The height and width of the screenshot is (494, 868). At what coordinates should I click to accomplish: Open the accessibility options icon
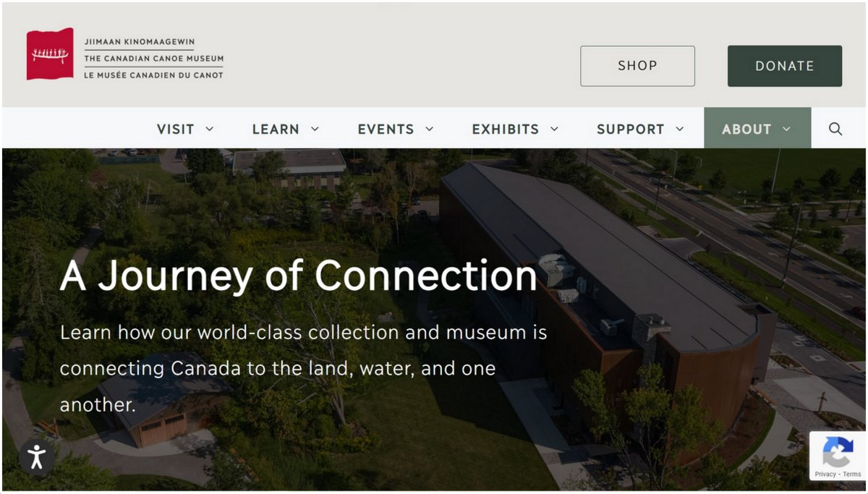(36, 456)
